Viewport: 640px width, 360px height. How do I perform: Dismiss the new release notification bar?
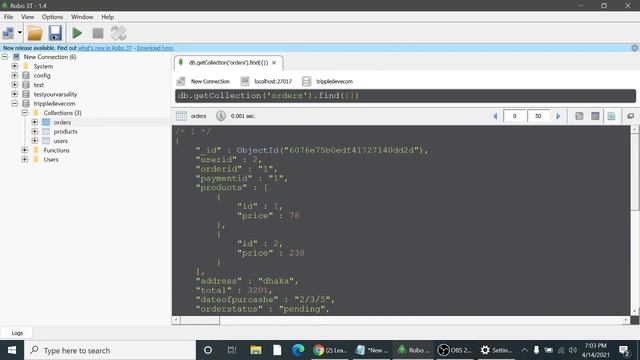coord(635,48)
